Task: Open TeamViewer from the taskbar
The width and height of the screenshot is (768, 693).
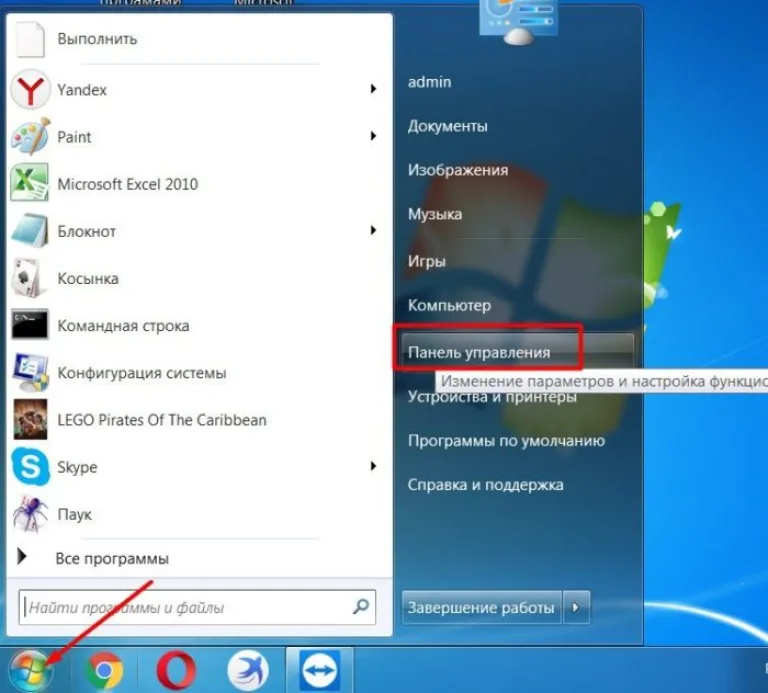Action: (320, 670)
